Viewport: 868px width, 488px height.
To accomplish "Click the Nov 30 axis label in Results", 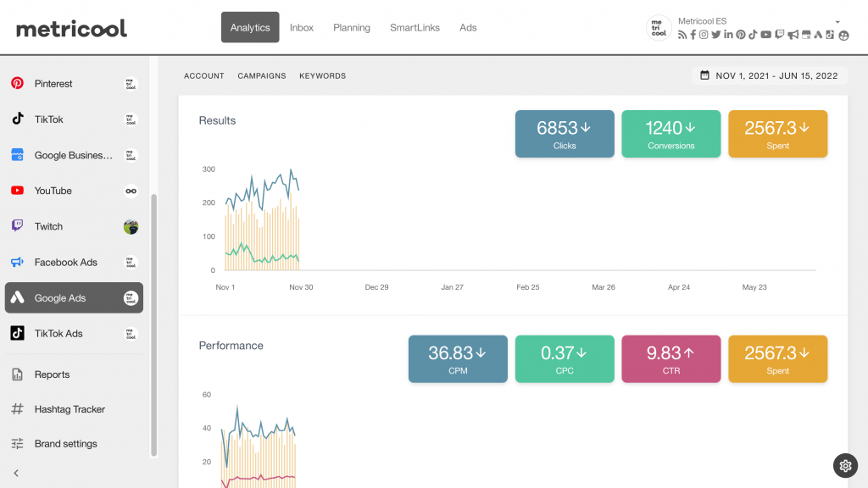I will coord(301,287).
